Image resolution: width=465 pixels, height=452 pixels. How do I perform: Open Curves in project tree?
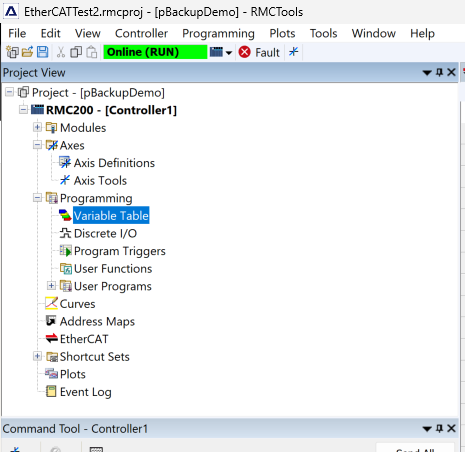[x=77, y=304]
